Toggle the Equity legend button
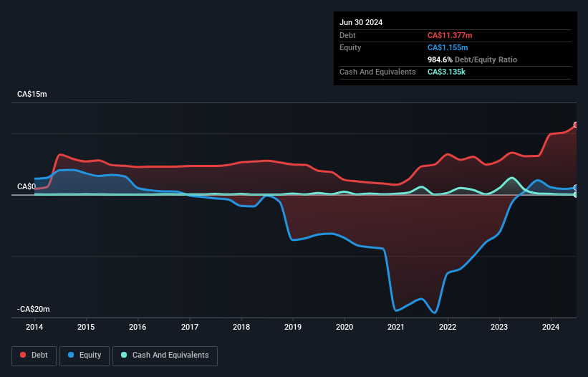Image resolution: width=588 pixels, height=377 pixels. (x=85, y=355)
